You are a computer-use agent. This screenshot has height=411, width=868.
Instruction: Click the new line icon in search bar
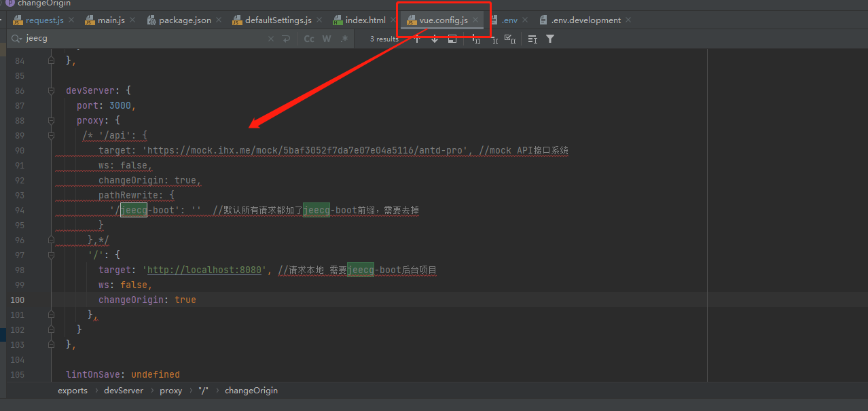tap(286, 39)
